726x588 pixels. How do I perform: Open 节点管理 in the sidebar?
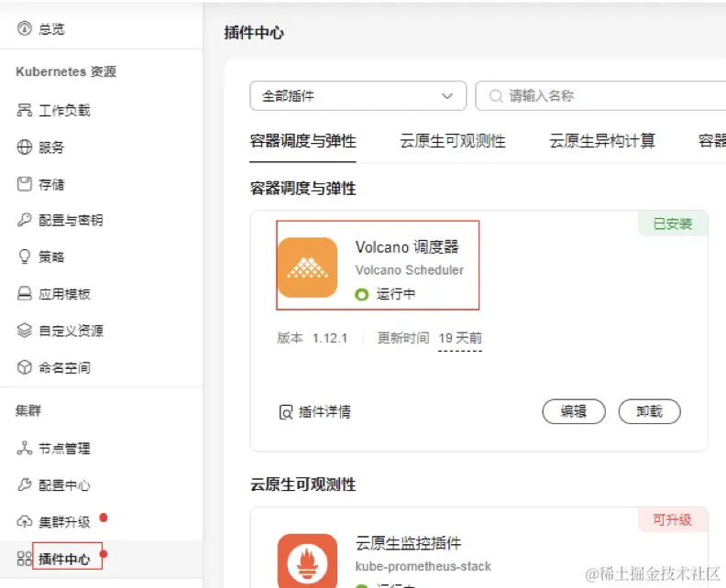(64, 448)
